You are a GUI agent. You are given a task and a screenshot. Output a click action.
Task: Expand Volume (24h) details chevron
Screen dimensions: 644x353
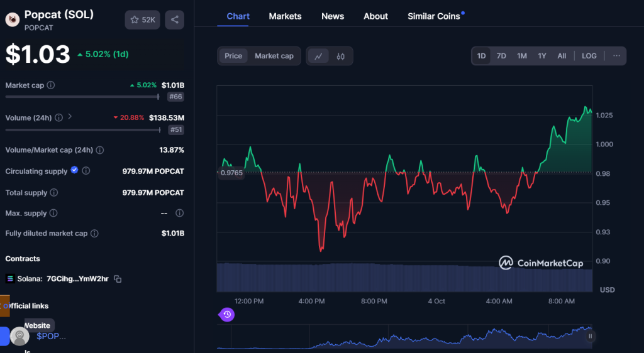[70, 117]
